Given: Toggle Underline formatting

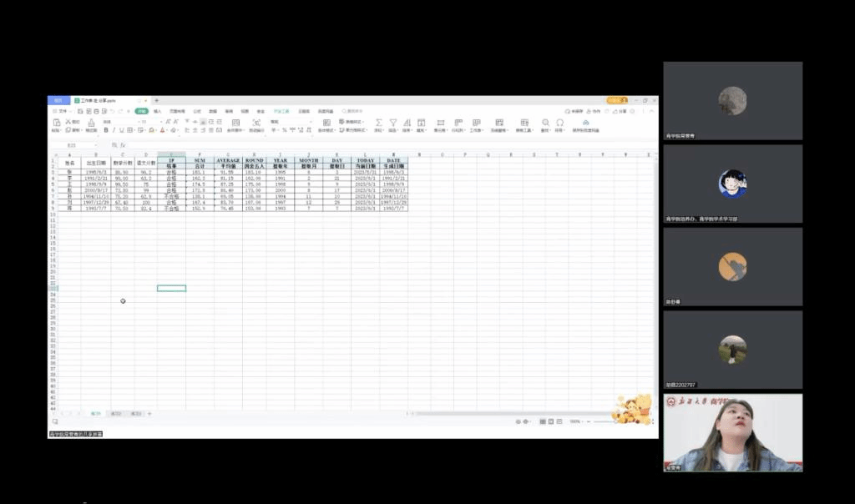Looking at the screenshot, I should [121, 130].
